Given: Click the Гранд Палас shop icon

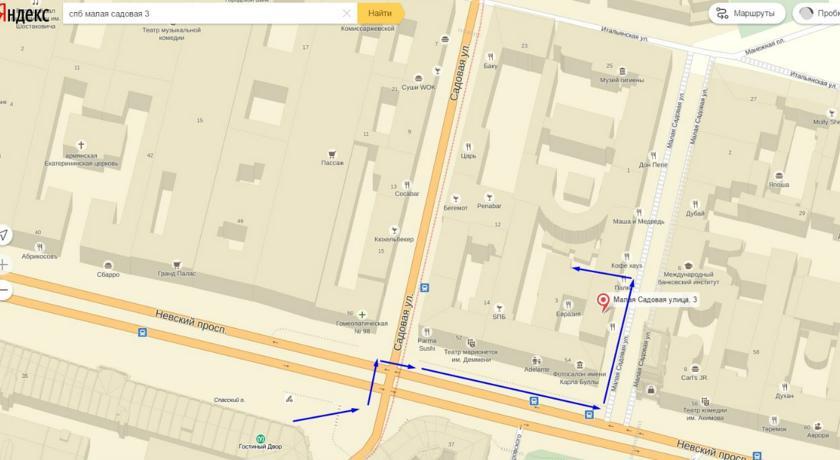Looking at the screenshot, I should [x=177, y=265].
